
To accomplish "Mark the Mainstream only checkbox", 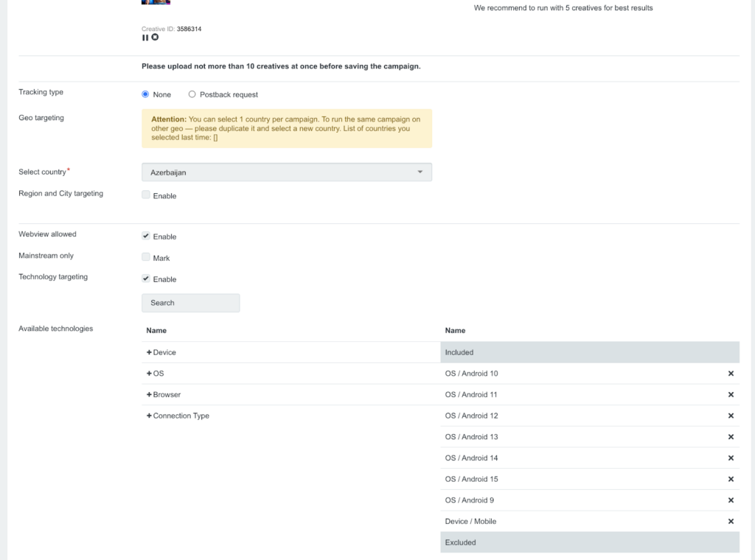I will pos(146,257).
